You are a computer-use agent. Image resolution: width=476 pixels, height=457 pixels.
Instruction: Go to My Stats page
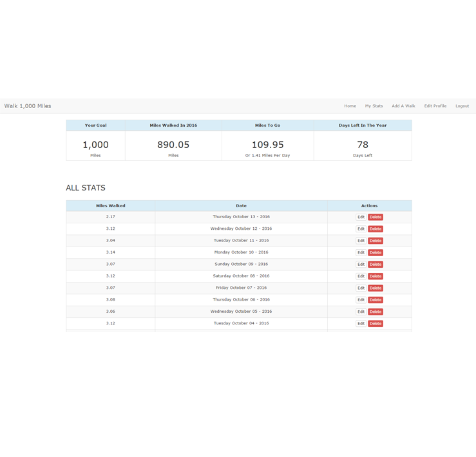point(374,106)
